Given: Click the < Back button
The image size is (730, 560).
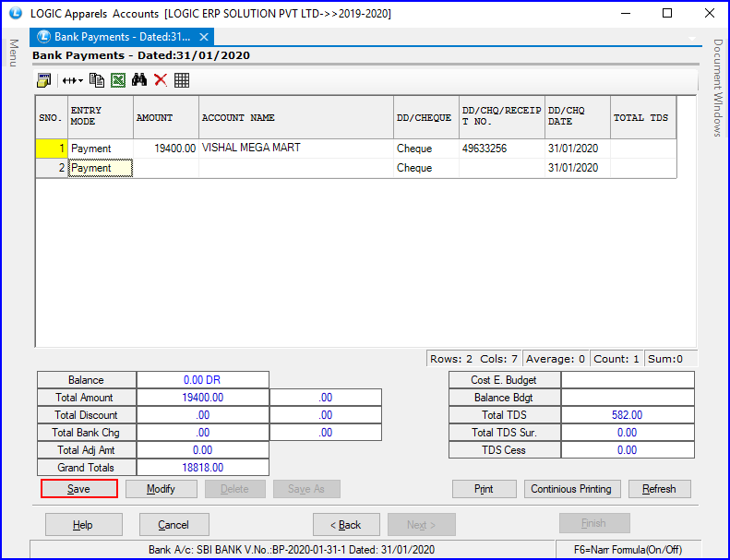Looking at the screenshot, I should pos(346,525).
